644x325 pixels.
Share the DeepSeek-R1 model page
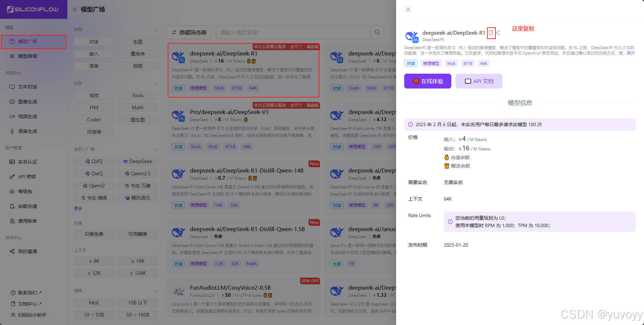pos(497,33)
